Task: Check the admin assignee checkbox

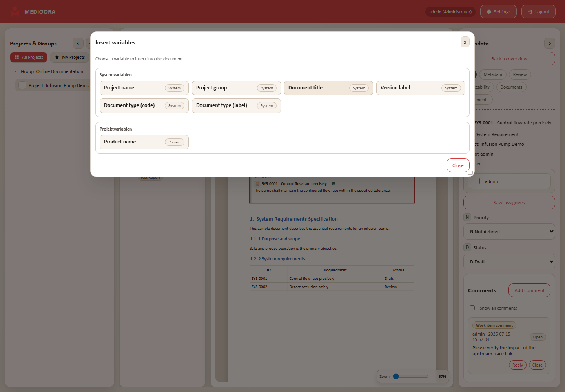Action: (x=477, y=181)
